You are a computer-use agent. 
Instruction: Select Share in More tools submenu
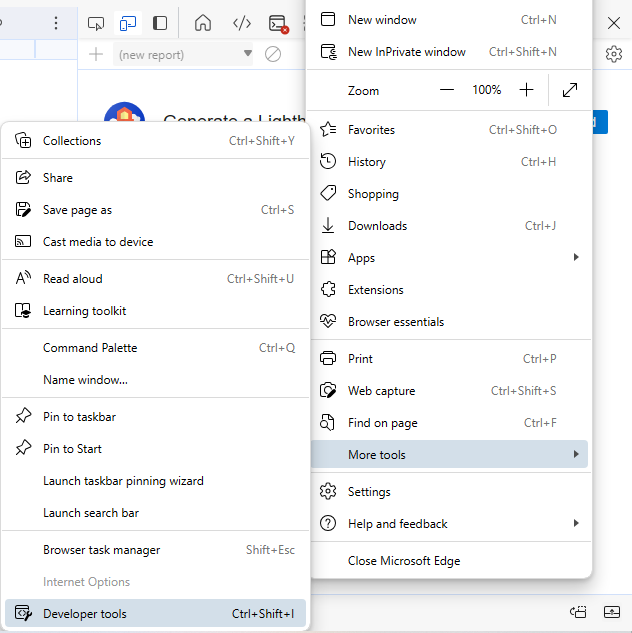click(x=155, y=178)
